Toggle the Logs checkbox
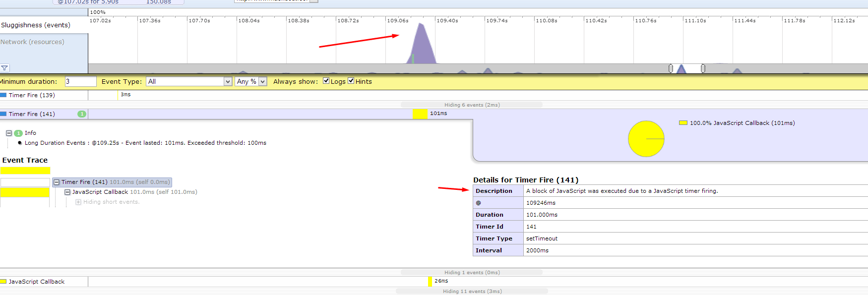 (326, 81)
